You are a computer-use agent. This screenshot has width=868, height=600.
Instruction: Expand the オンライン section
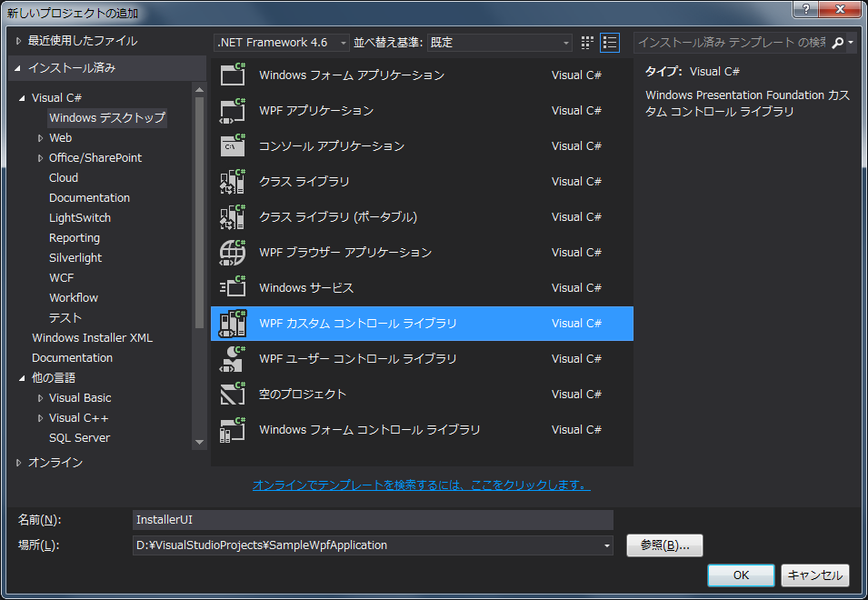coord(19,463)
